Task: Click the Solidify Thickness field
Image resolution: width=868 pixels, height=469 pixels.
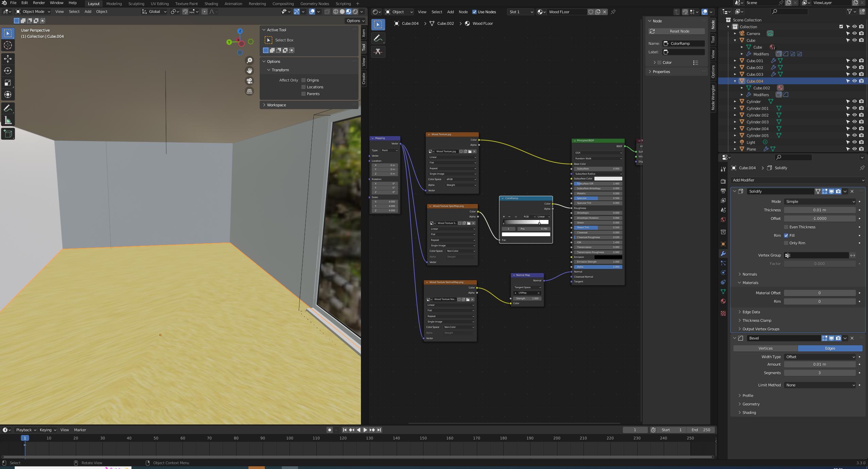Action: coord(819,210)
